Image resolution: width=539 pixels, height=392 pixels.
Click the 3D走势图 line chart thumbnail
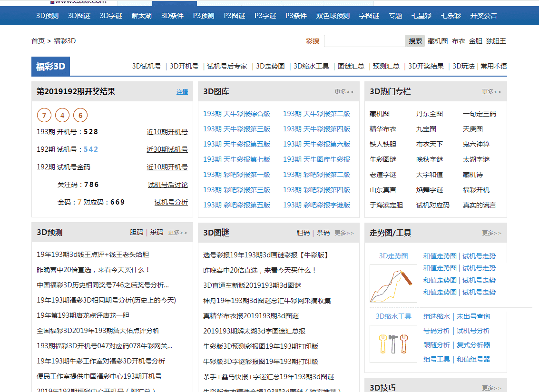coord(393,284)
